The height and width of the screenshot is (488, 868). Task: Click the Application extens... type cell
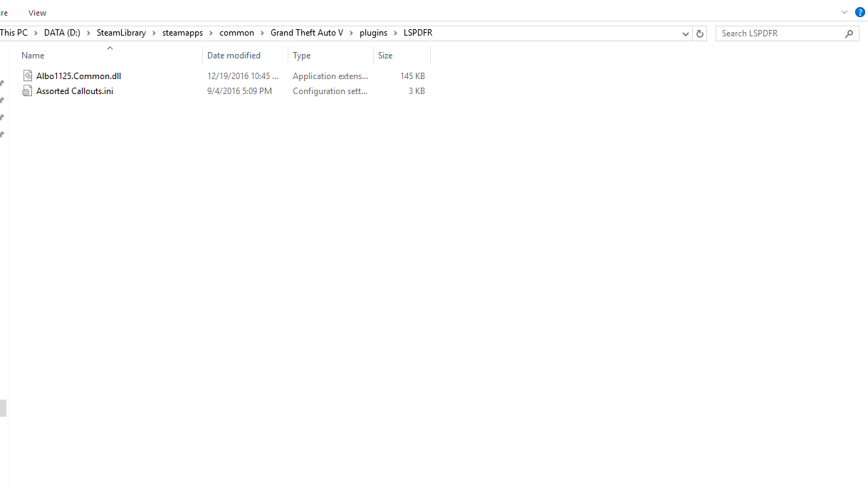point(330,76)
